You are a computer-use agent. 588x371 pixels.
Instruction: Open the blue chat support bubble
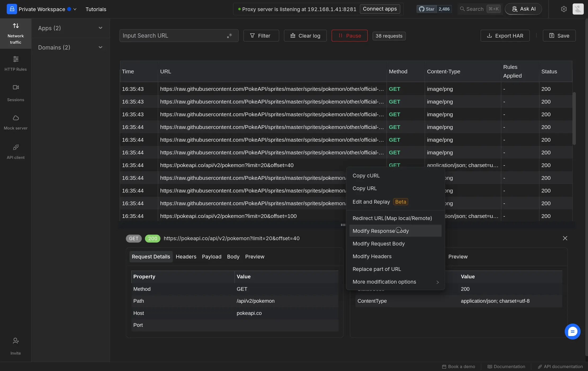pyautogui.click(x=572, y=331)
